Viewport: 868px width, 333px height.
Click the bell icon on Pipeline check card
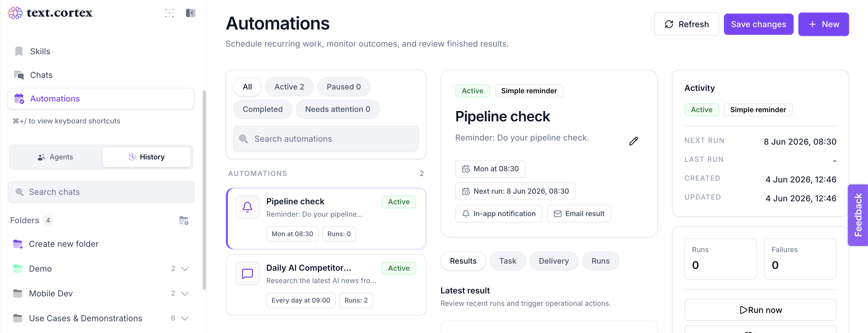(247, 207)
